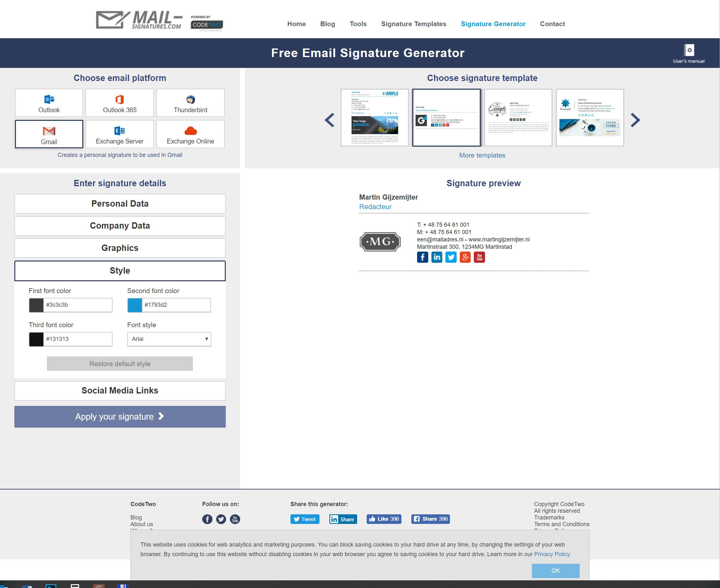Show previous signature templates arrow
The image size is (720, 588).
329,120
